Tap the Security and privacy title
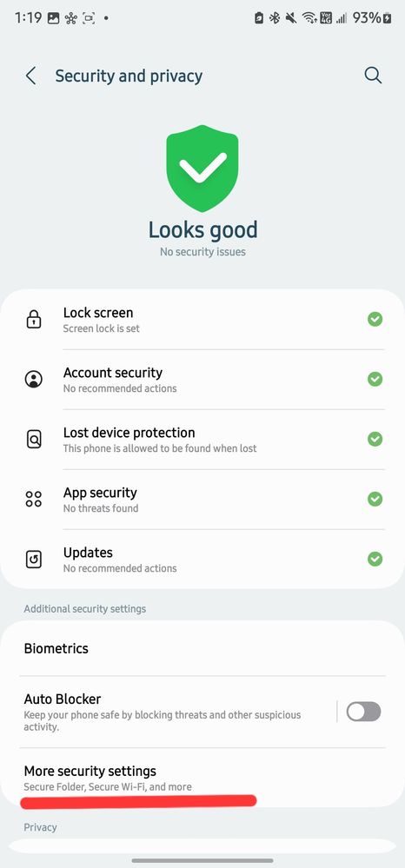Image resolution: width=405 pixels, height=868 pixels. (x=129, y=76)
